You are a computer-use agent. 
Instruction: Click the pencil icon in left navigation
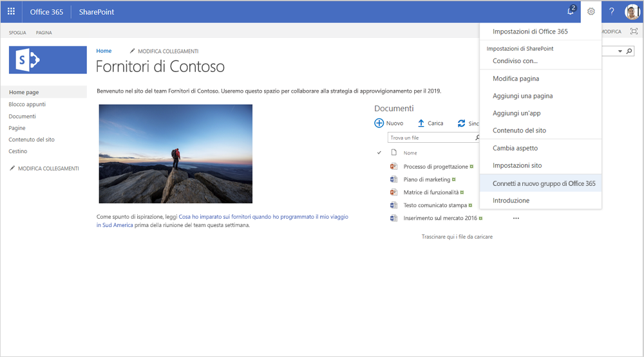pos(12,168)
